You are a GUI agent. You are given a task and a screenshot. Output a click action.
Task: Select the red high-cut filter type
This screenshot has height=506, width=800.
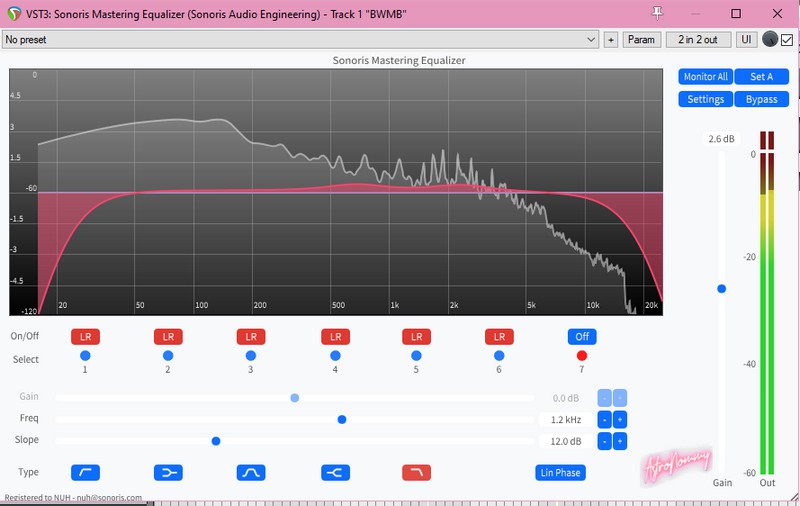[x=416, y=472]
